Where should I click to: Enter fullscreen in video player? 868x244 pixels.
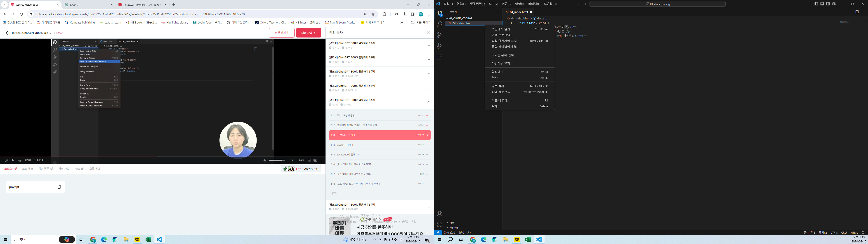click(x=321, y=160)
